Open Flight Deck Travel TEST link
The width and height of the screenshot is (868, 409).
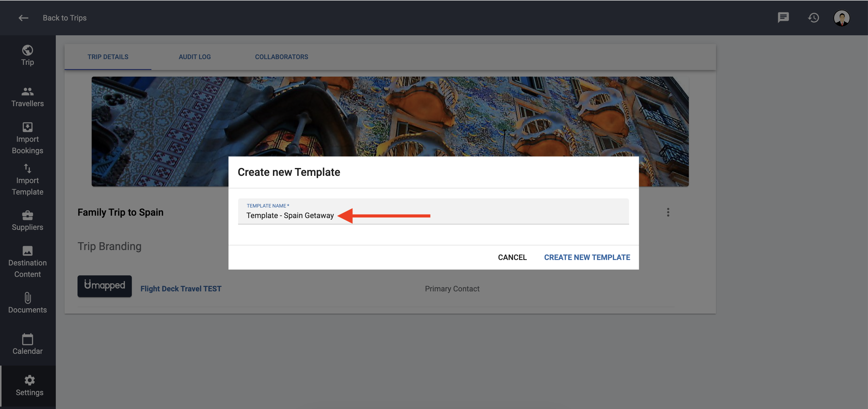(181, 289)
